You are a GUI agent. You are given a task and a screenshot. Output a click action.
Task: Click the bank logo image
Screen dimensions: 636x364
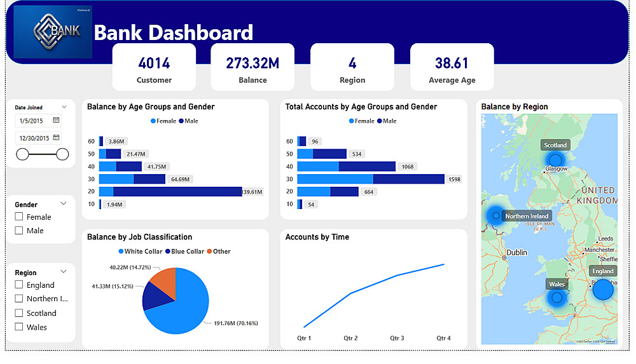tap(53, 32)
